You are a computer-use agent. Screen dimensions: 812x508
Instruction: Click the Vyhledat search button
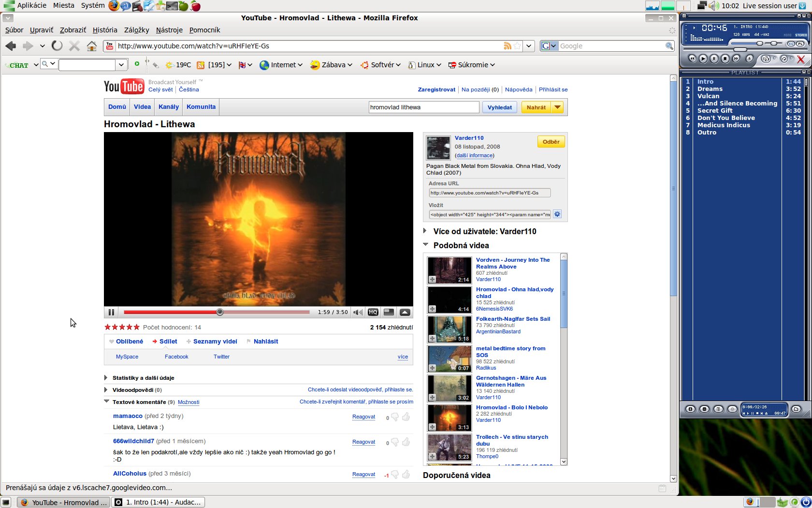coord(500,107)
